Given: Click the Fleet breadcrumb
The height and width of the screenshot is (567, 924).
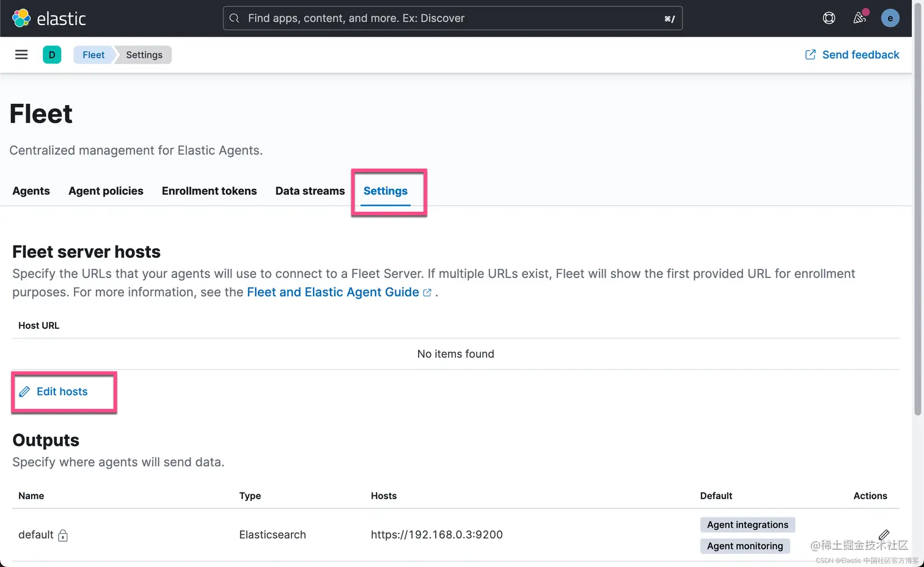Looking at the screenshot, I should [94, 55].
